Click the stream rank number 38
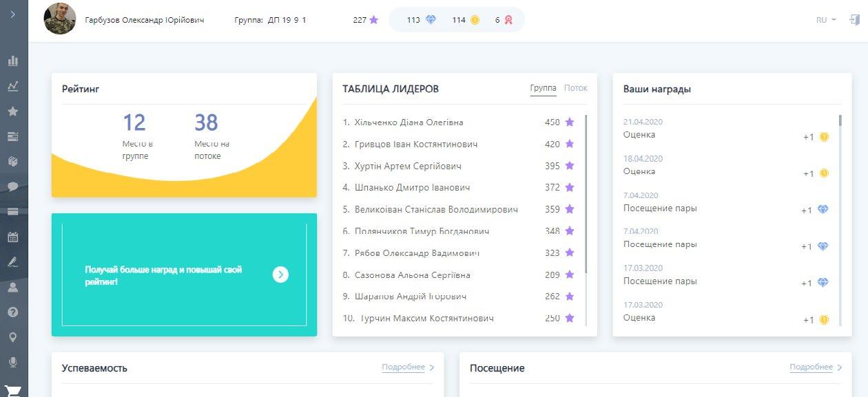 (x=206, y=123)
